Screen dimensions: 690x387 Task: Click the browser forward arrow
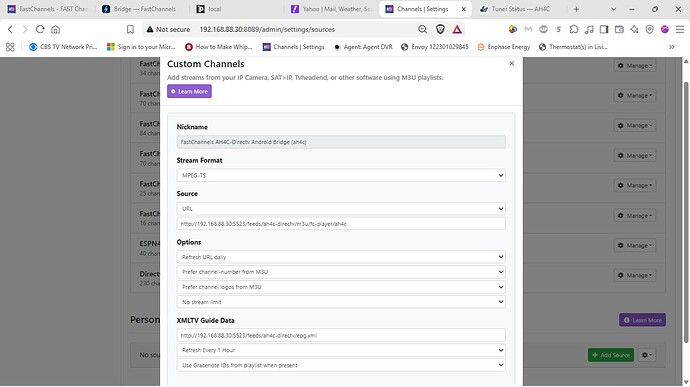pos(25,29)
